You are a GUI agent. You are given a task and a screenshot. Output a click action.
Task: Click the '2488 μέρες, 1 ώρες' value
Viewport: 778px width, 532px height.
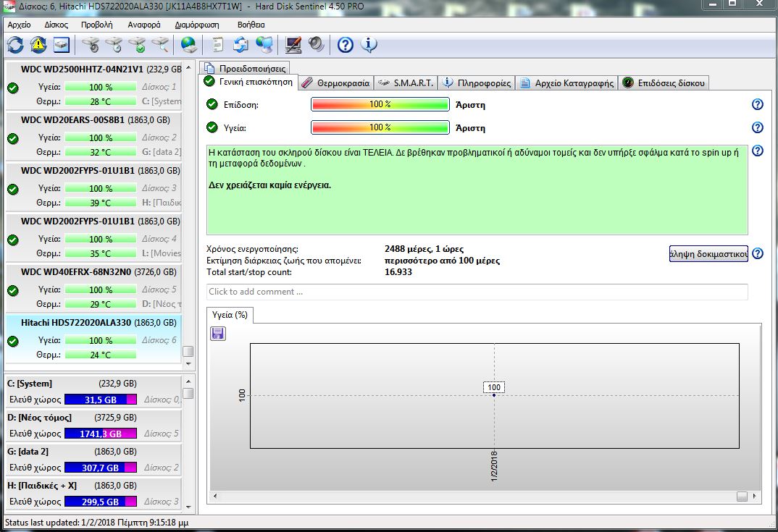click(x=424, y=249)
